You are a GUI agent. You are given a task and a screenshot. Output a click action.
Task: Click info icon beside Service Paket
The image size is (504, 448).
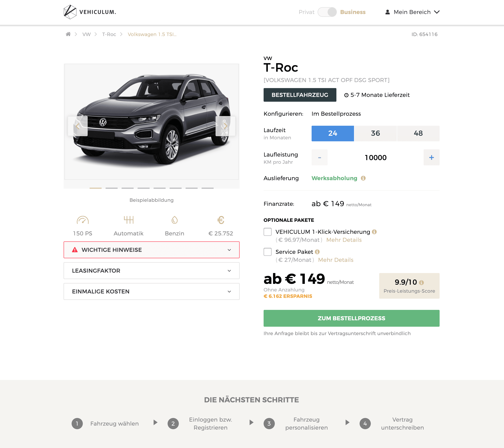point(317,252)
